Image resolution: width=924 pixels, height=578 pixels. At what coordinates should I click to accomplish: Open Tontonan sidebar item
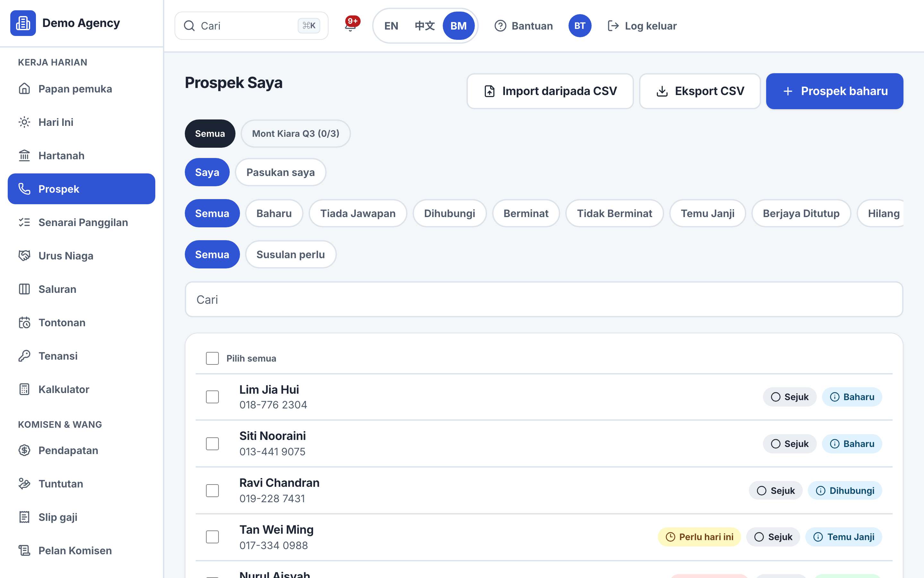81,322
